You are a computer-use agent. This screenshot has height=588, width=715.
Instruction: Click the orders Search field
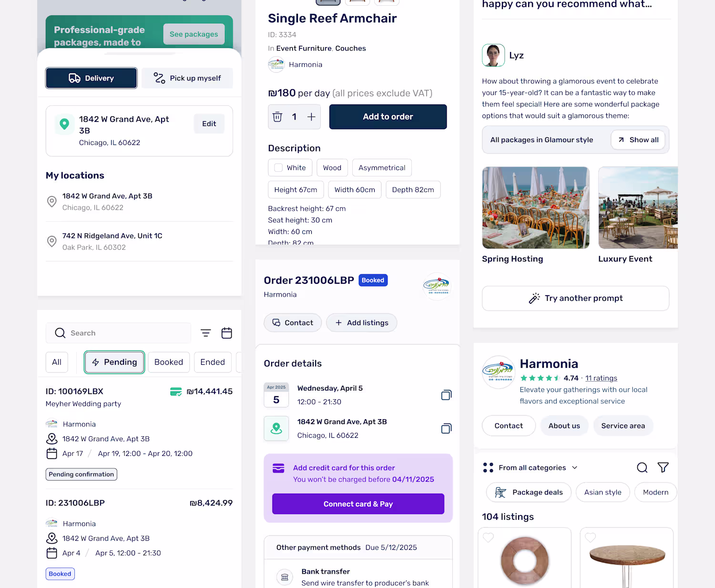tap(118, 333)
